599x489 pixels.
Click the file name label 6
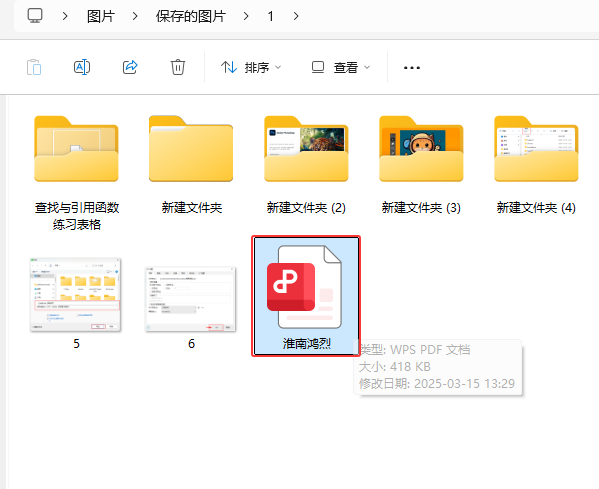[x=191, y=343]
